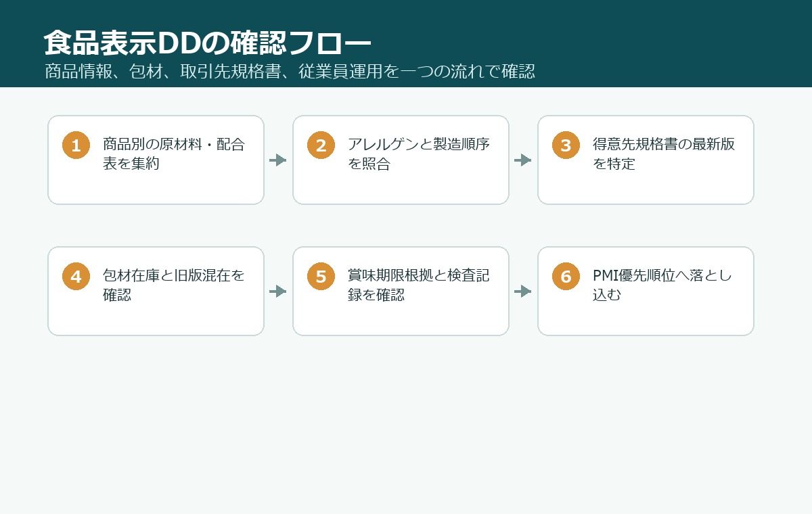
Task: Click the arrow between steps 1 and 2
Action: coord(278,160)
